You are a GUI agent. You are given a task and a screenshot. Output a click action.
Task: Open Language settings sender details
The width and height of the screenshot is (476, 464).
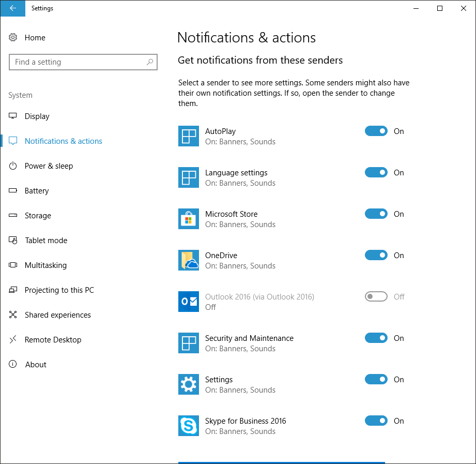(236, 173)
